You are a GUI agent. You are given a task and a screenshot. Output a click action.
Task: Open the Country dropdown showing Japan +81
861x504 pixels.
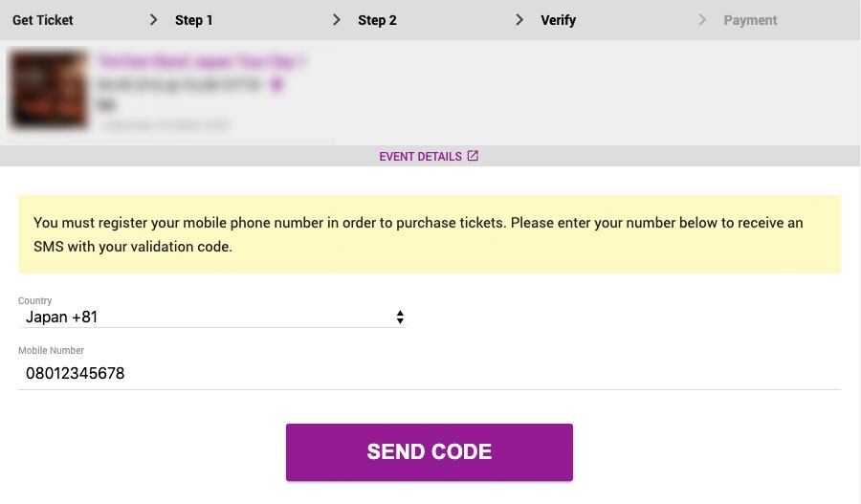coord(212,317)
